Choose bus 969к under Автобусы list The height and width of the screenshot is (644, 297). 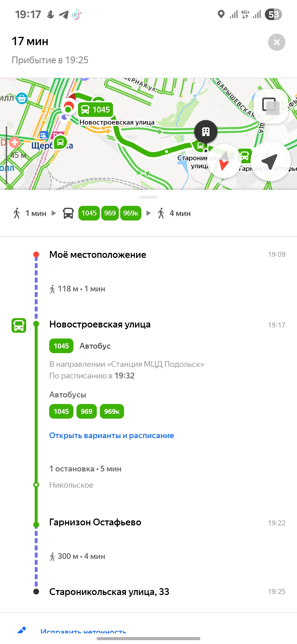(x=112, y=411)
